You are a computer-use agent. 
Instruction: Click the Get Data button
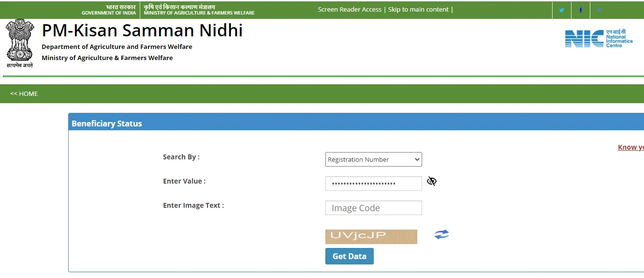[x=350, y=256]
